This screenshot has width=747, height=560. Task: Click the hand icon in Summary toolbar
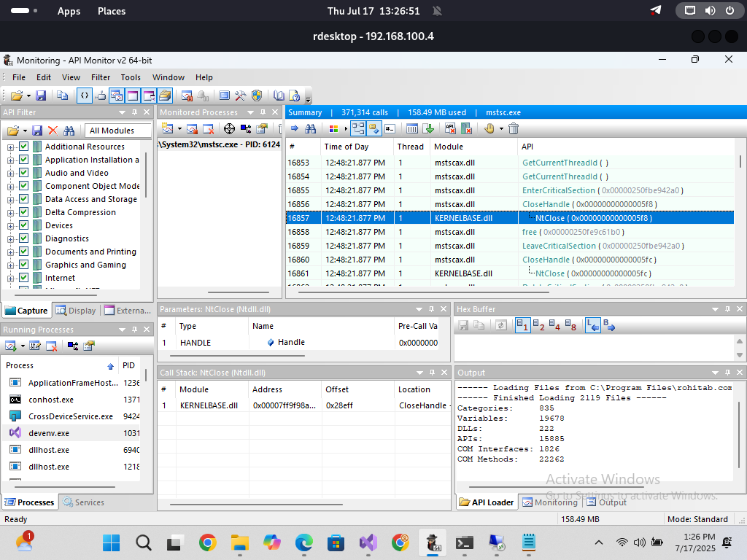click(489, 128)
